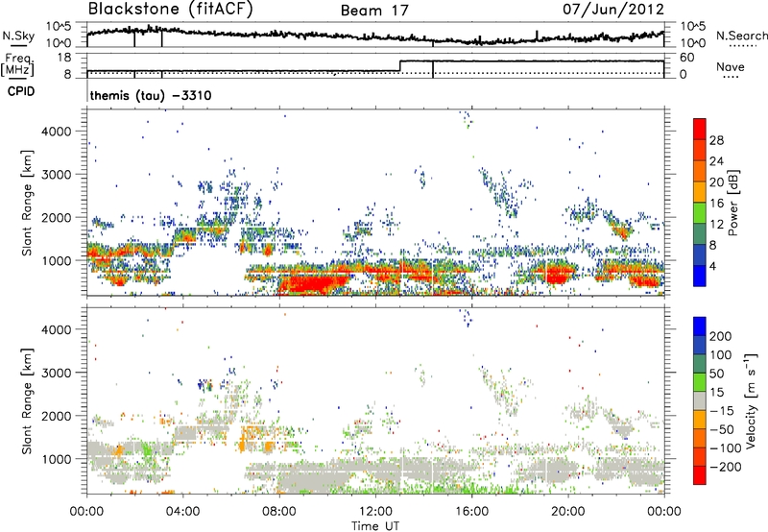This screenshot has width=768, height=532.
Task: Click the Blackstone (fitACF) title
Action: coord(170,9)
